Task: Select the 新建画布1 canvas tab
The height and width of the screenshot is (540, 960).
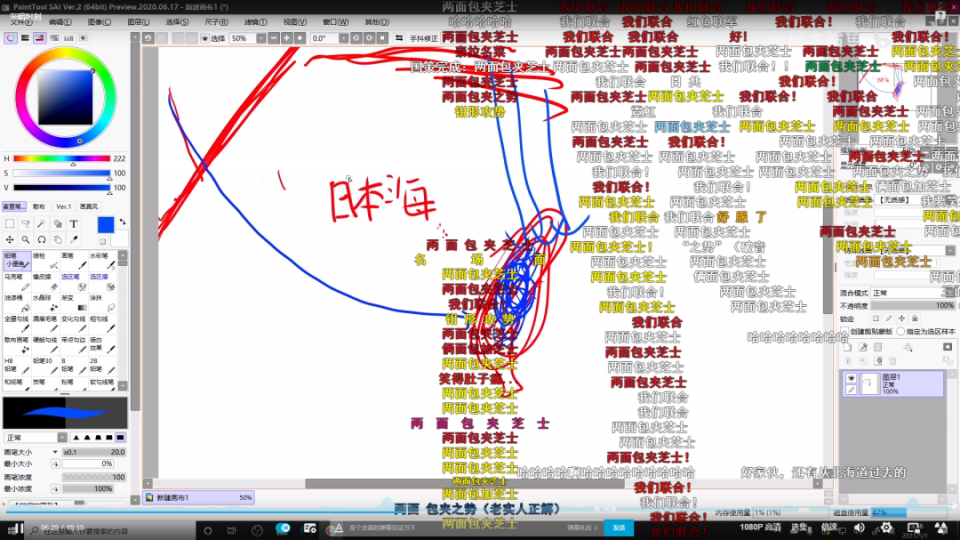Action: (199, 498)
